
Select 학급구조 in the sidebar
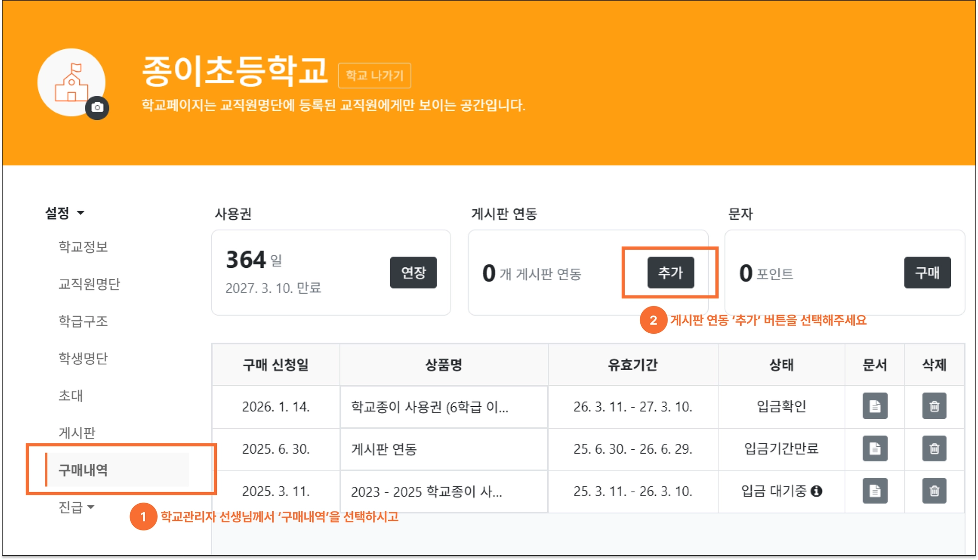click(83, 321)
